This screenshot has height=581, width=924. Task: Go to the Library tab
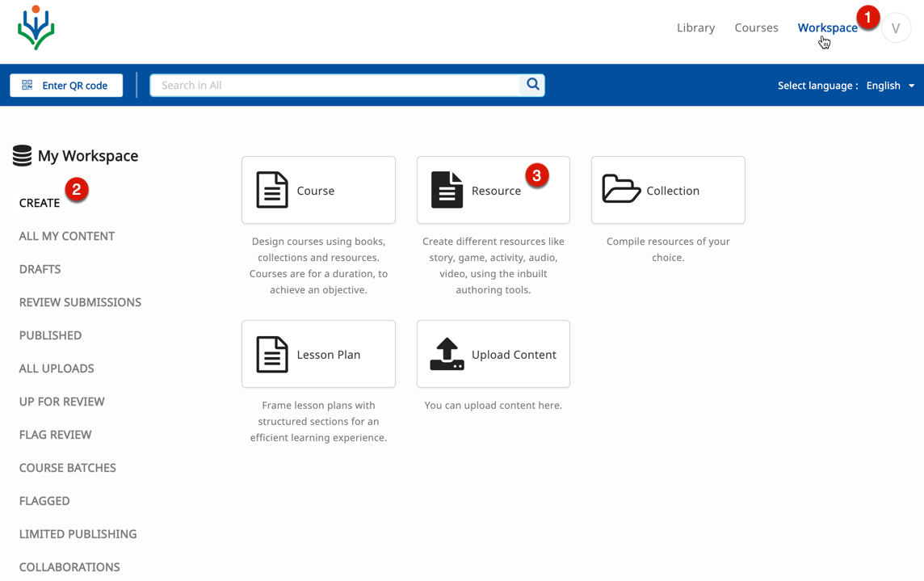click(695, 27)
